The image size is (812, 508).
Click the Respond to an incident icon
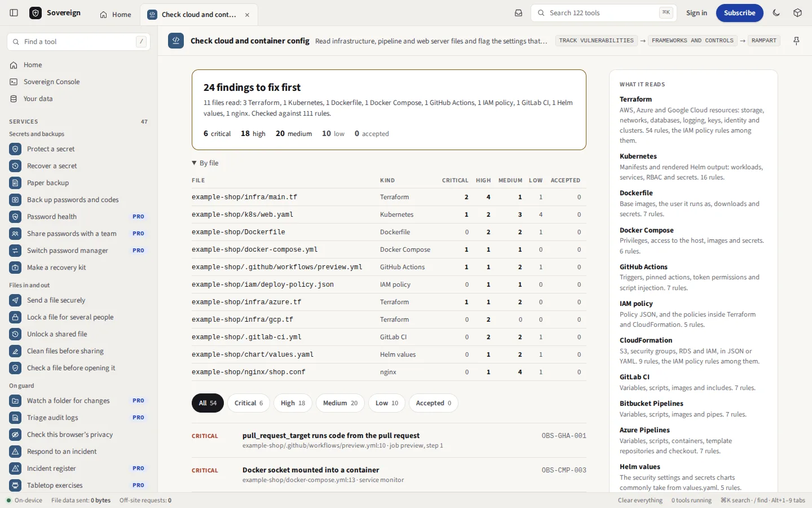pos(15,452)
